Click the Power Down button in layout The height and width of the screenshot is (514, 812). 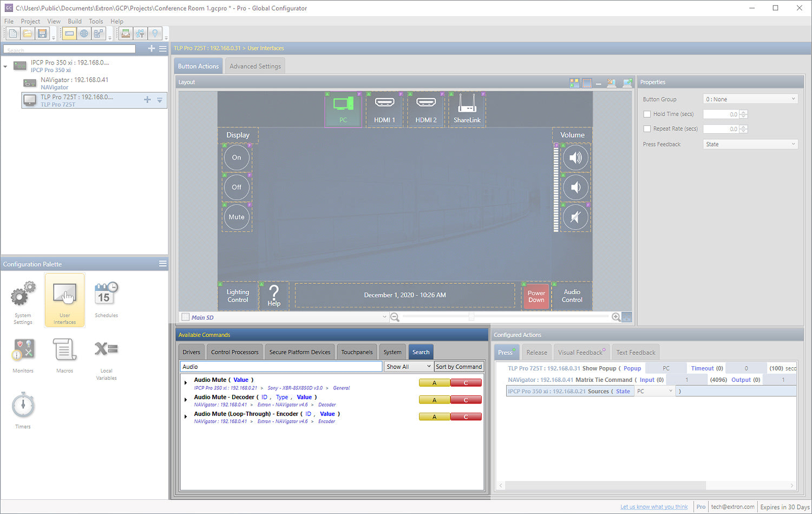click(x=536, y=296)
